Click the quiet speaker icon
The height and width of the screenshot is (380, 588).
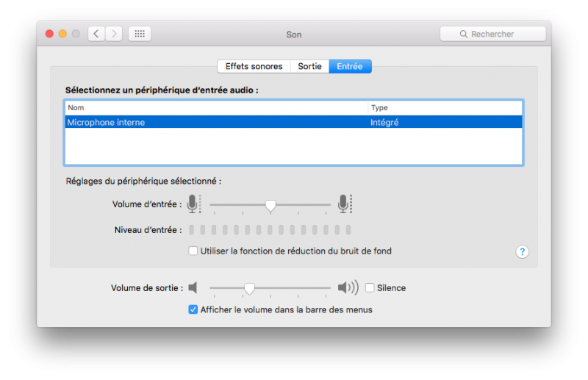pos(193,287)
